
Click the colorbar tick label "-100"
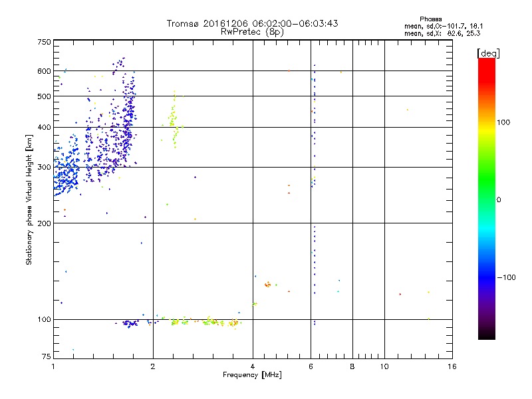pos(506,277)
